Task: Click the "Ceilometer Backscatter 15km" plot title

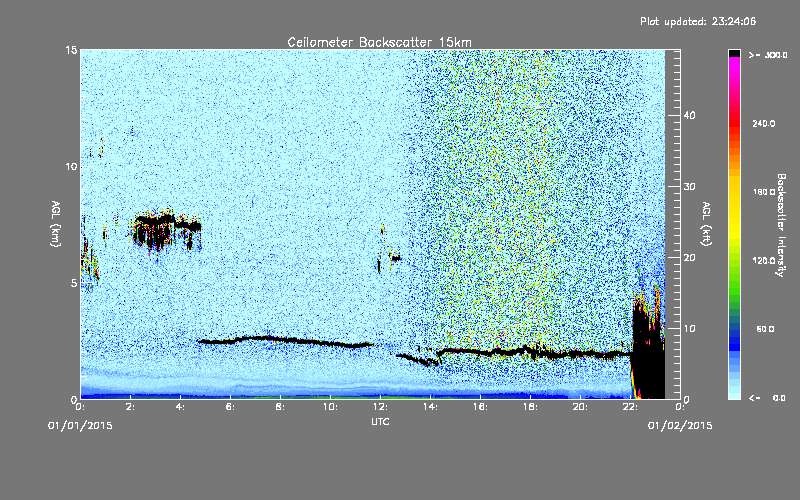Action: [379, 42]
